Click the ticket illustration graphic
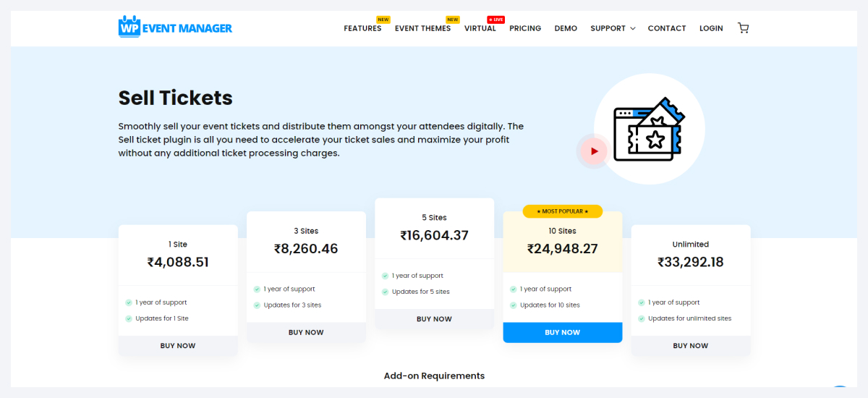 (649, 130)
